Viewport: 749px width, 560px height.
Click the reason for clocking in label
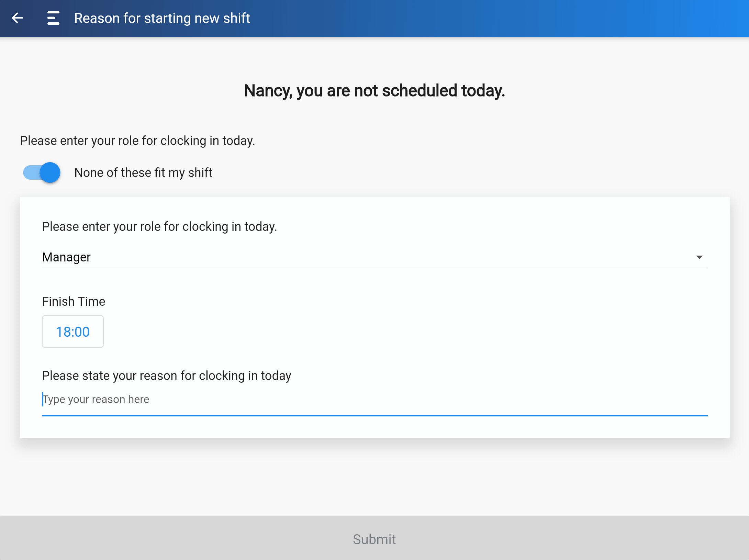(167, 376)
